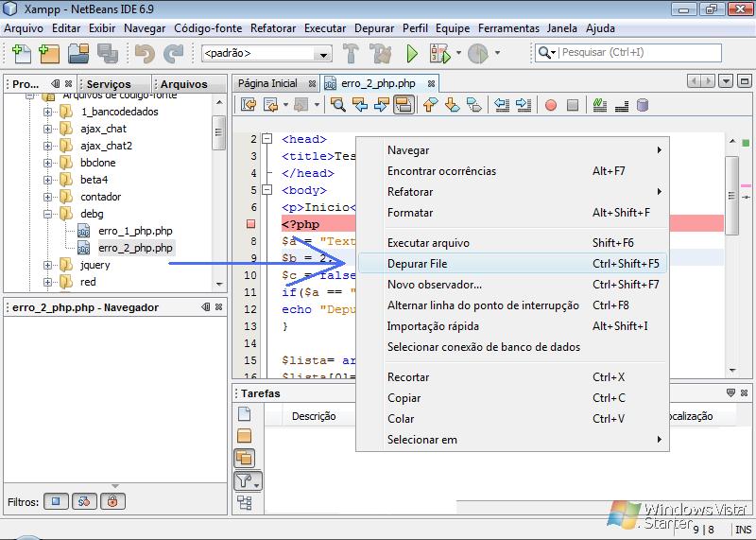Open the Depurar menu in menu bar
756x540 pixels.
point(374,28)
